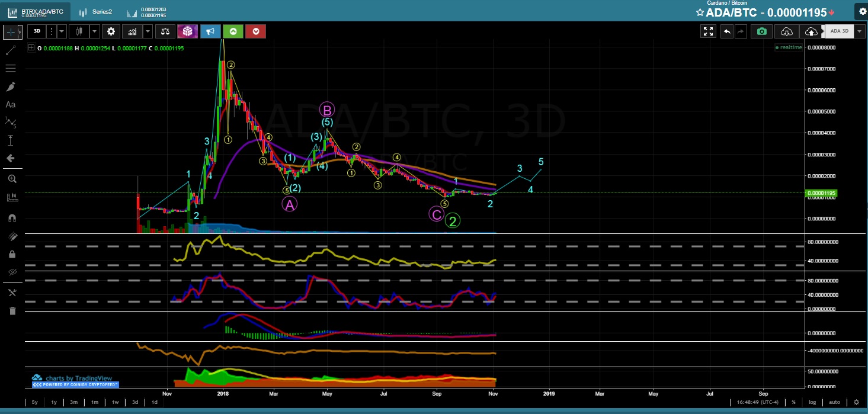Expand the indicators dropdown arrow
The width and height of the screenshot is (868, 414).
tap(147, 31)
